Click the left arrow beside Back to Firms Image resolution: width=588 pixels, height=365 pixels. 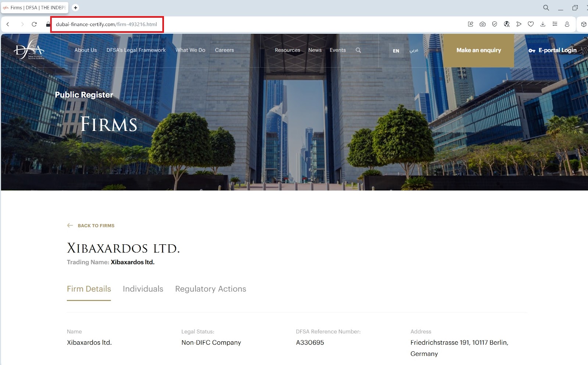click(x=70, y=225)
